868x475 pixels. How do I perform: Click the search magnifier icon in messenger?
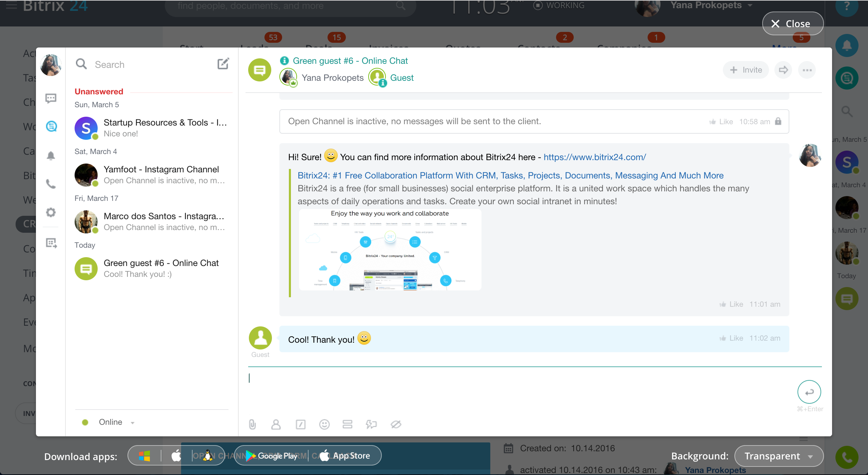tap(81, 64)
